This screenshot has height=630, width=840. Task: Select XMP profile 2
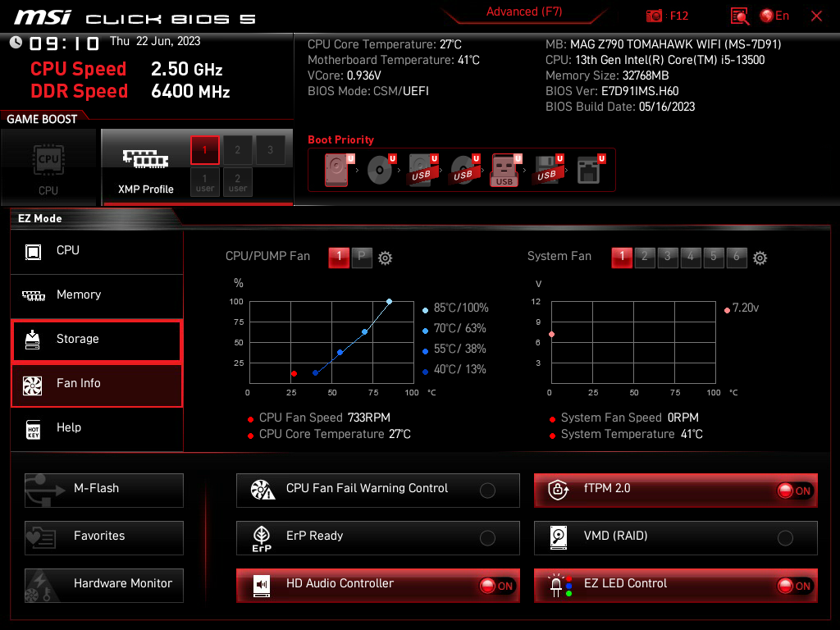[x=237, y=150]
